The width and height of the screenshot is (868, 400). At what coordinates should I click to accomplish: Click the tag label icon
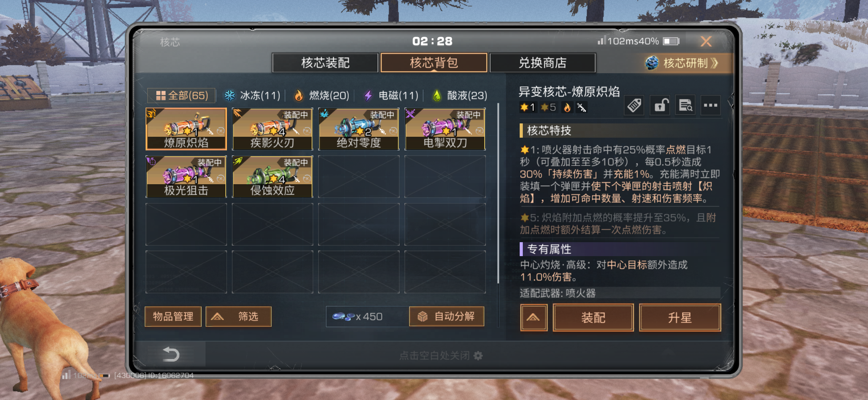[634, 105]
